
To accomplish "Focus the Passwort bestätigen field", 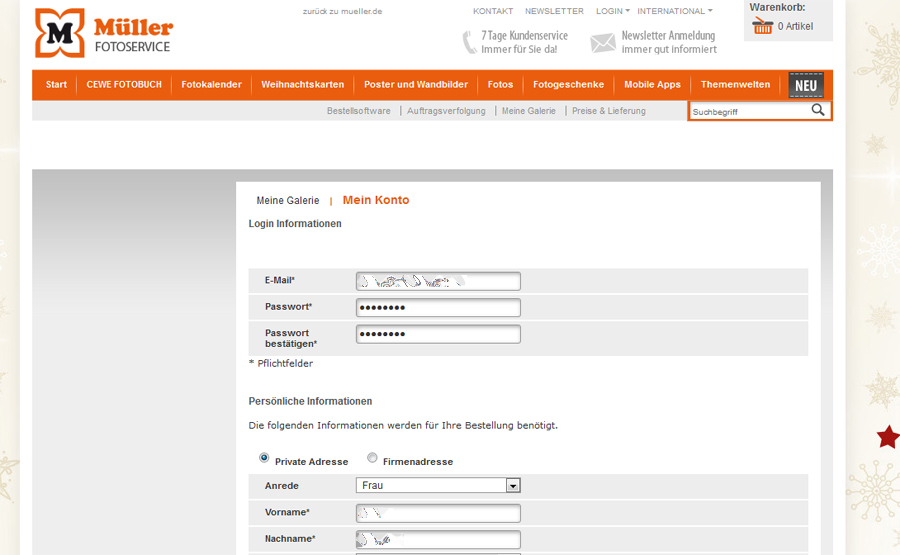I will 438,334.
